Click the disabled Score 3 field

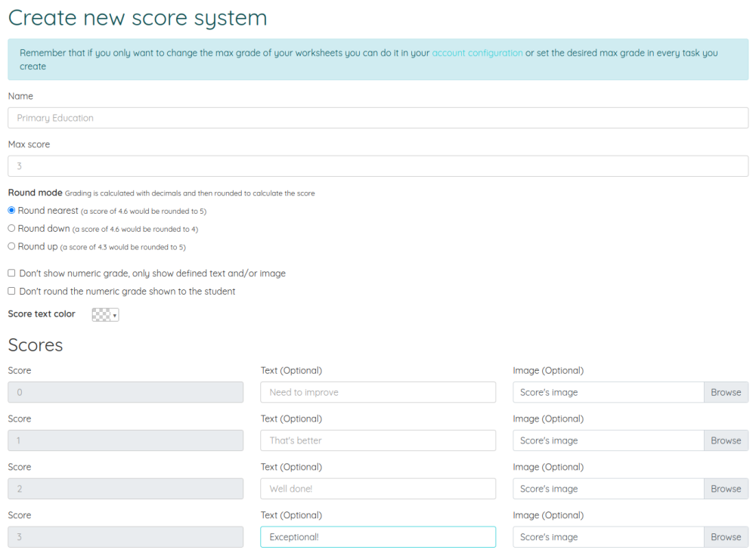(125, 536)
